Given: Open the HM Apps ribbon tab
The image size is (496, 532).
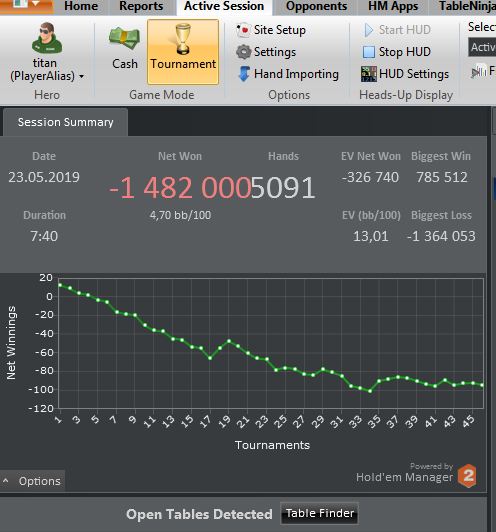Looking at the screenshot, I should point(393,6).
